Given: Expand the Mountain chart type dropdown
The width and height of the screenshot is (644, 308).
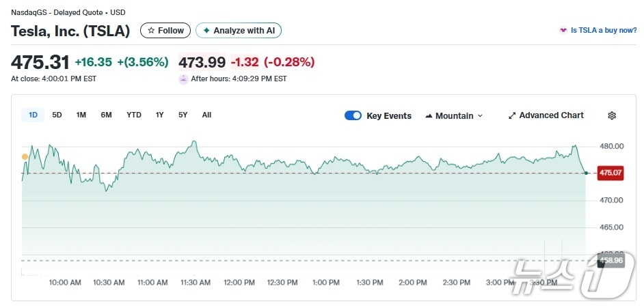Looking at the screenshot, I should (479, 116).
